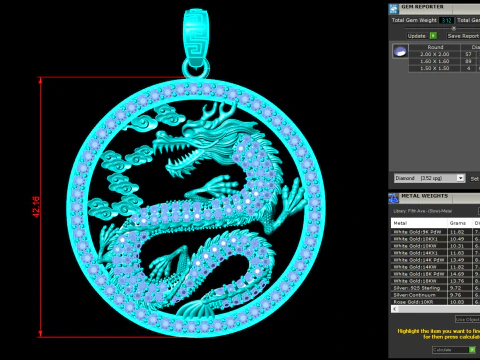This screenshot has height=360, width=480.
Task: Click the 9.72 grams cell
Action: [x=460, y=288]
